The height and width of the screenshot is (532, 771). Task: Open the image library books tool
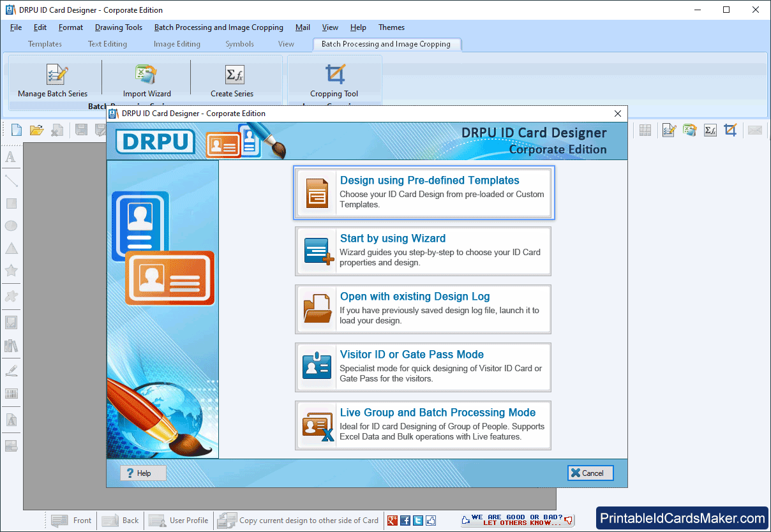(x=11, y=346)
